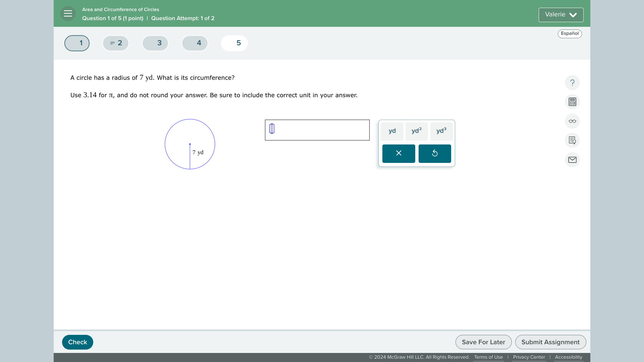This screenshot has width=644, height=362.
Task: Navigate to question 5
Action: (238, 43)
